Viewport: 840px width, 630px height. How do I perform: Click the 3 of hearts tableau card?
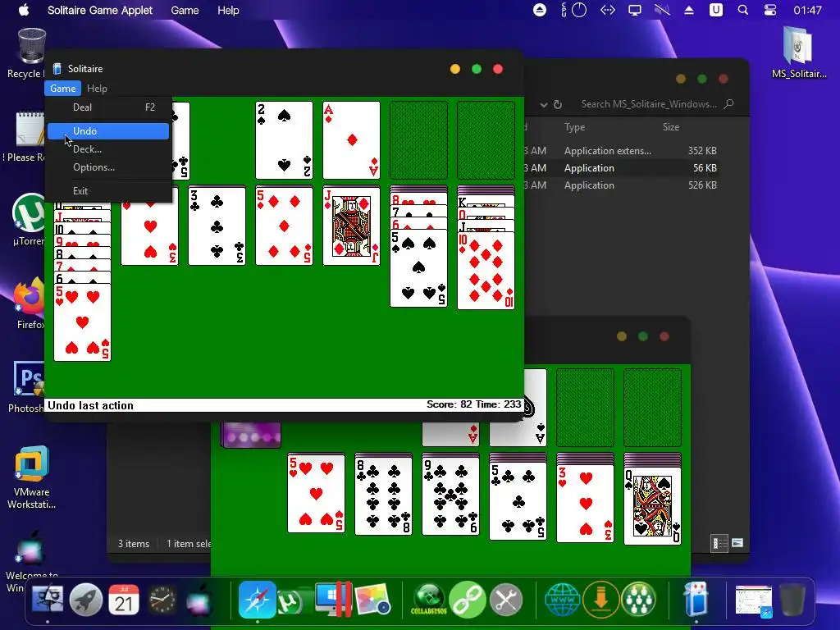pyautogui.click(x=150, y=235)
